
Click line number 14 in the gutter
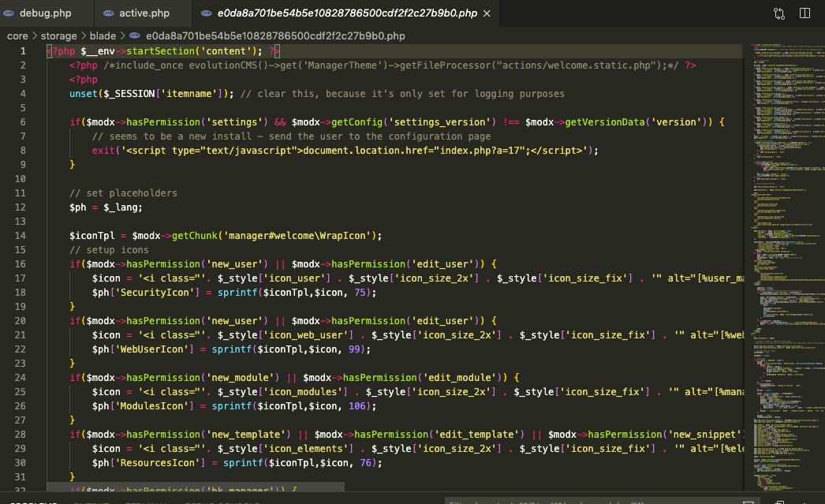coord(20,236)
